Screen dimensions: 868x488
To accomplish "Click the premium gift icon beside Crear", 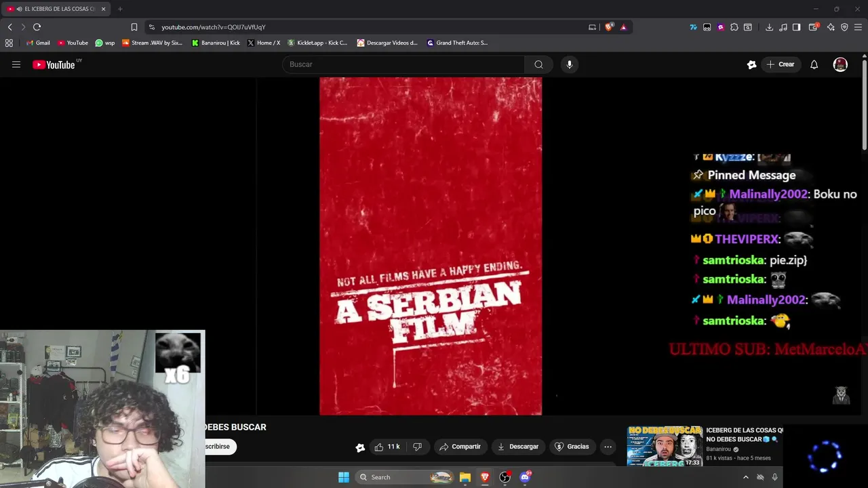I will point(751,64).
